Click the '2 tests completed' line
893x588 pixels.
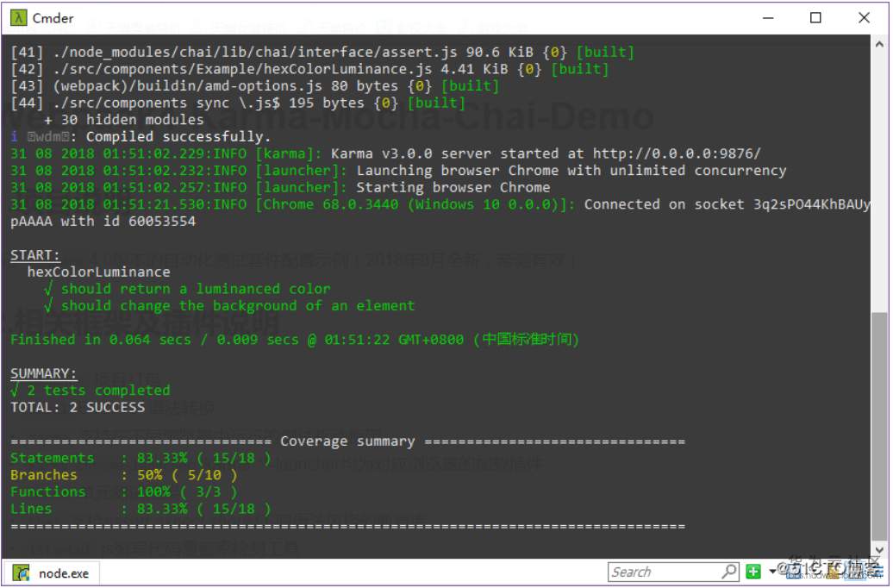coord(90,391)
